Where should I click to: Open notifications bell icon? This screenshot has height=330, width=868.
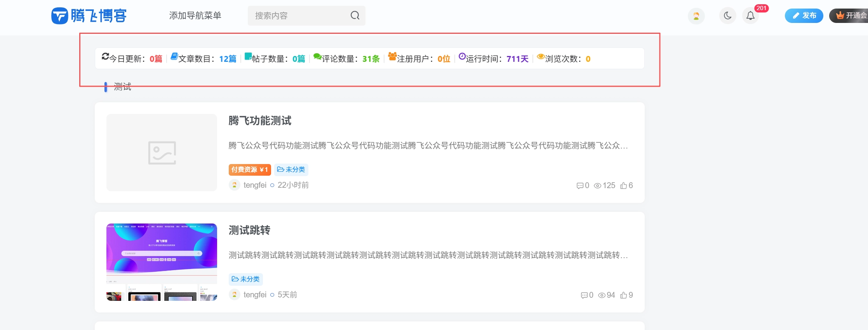click(750, 16)
